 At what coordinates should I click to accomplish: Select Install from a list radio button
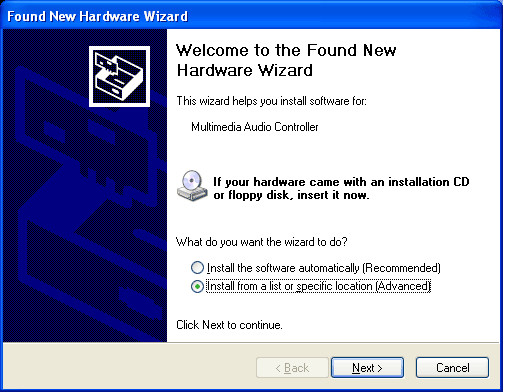coord(197,286)
